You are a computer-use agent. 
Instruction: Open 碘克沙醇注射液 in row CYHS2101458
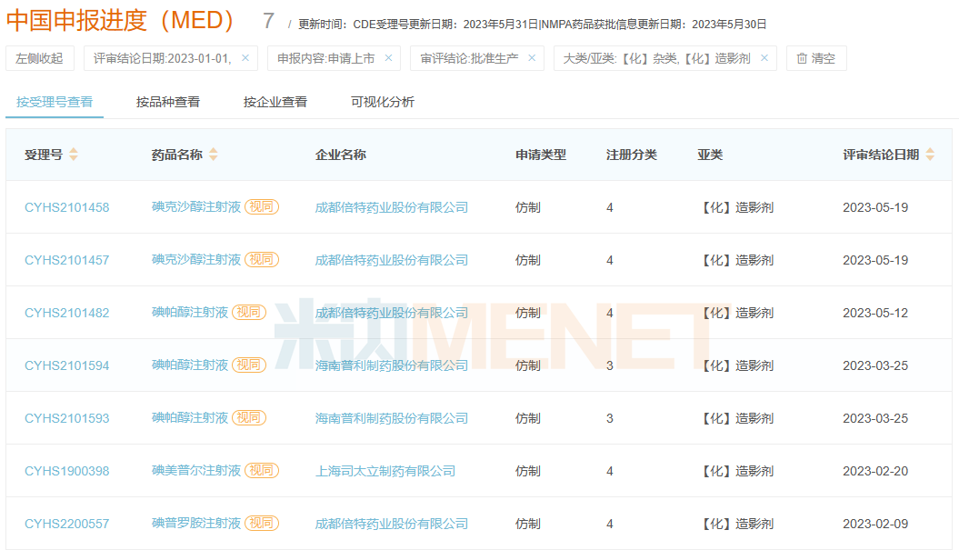pyautogui.click(x=196, y=207)
